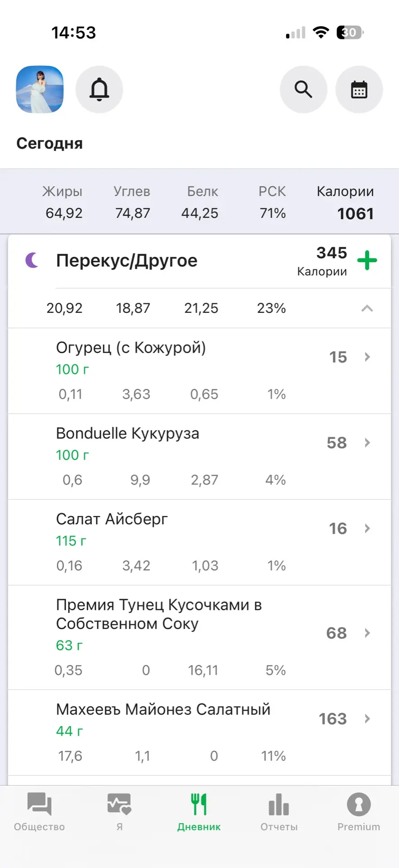Open the Общество community tab
This screenshot has width=399, height=868.
(x=39, y=812)
